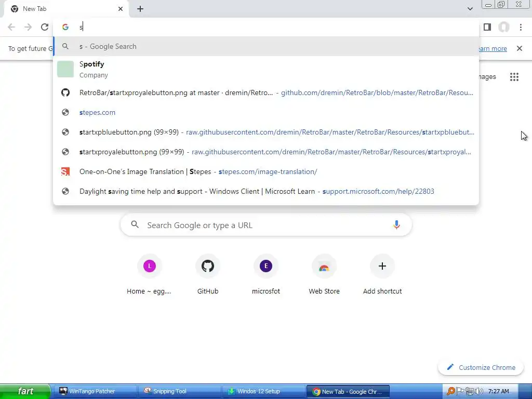Switch to Windos 12 Setup taskbar item
532x399 pixels.
[x=264, y=391]
